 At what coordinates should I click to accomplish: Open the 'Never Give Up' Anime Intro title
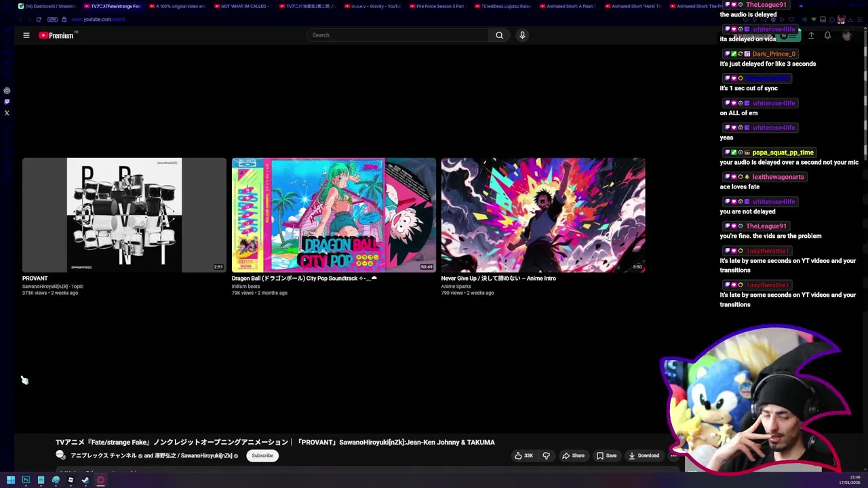pyautogui.click(x=498, y=279)
